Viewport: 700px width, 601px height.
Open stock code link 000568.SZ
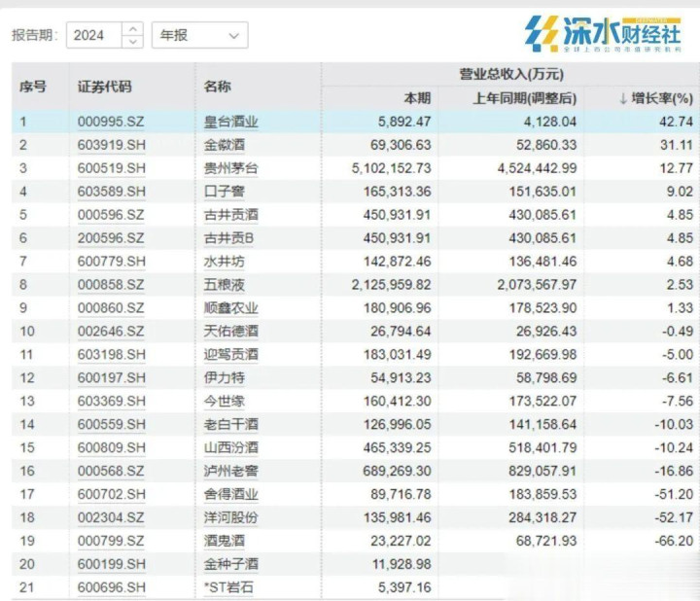(x=111, y=471)
